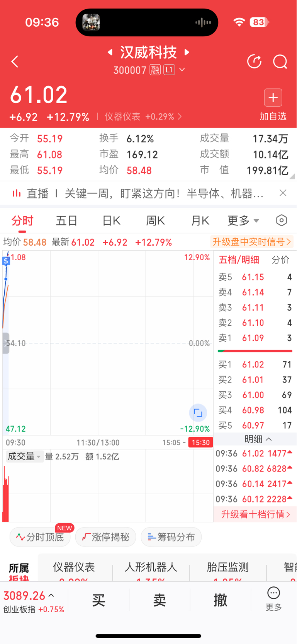Image resolution: width=297 pixels, height=644 pixels.
Task: Open the 更多 menu at bottom
Action: point(273,599)
